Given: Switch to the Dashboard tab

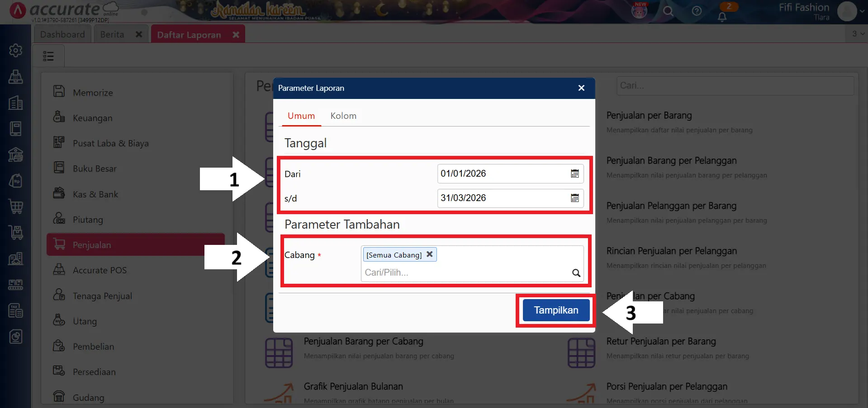Looking at the screenshot, I should tap(62, 34).
